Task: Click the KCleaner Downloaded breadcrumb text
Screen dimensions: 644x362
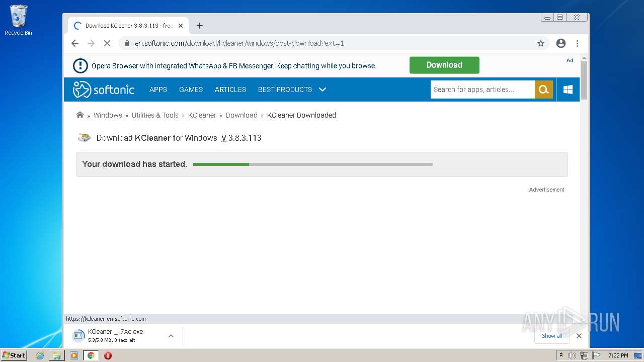Action: (x=301, y=115)
